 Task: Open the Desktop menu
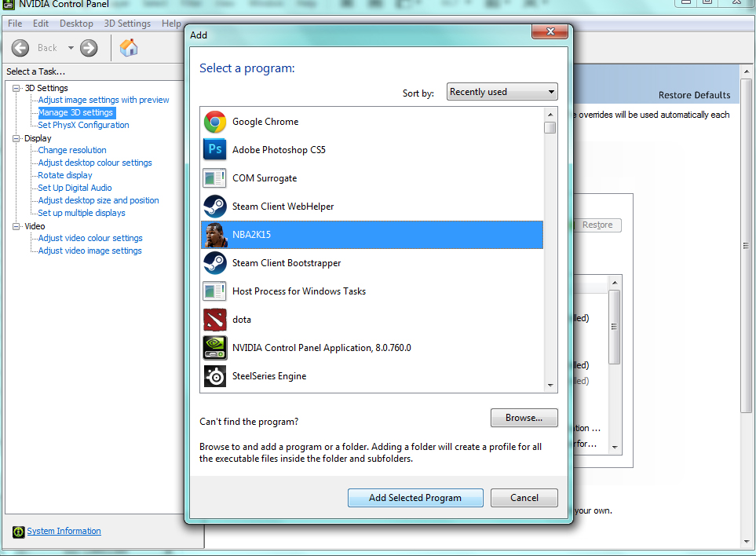pos(76,23)
